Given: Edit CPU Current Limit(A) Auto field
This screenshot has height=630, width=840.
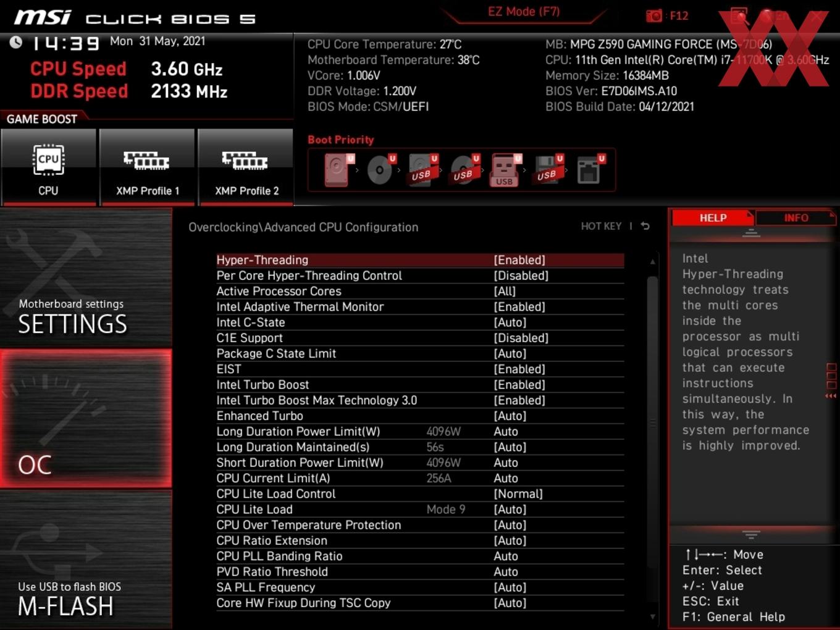Looking at the screenshot, I should coord(506,478).
